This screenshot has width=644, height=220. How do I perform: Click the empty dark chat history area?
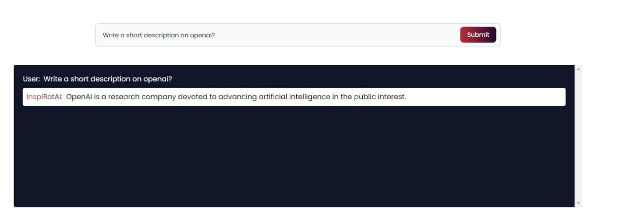coord(294,156)
